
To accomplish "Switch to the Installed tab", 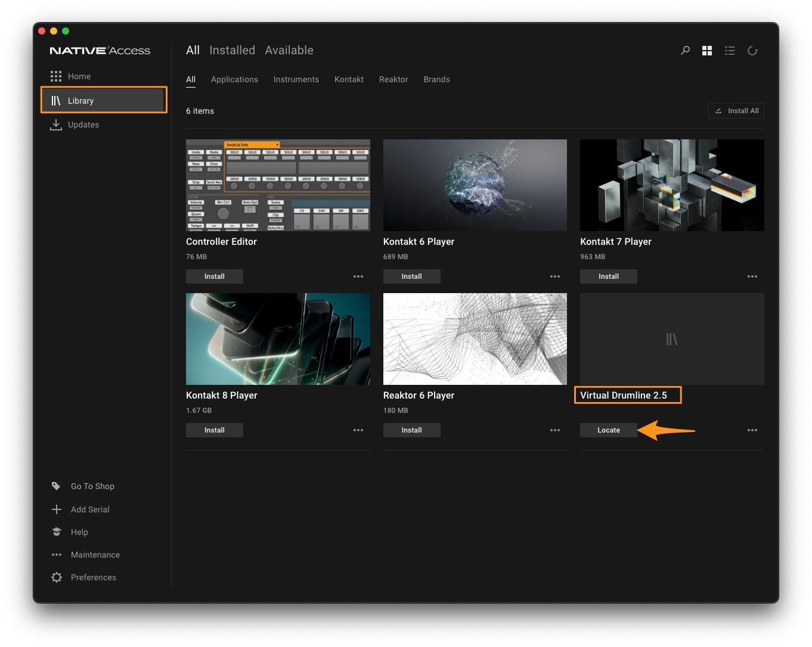I will coord(233,51).
